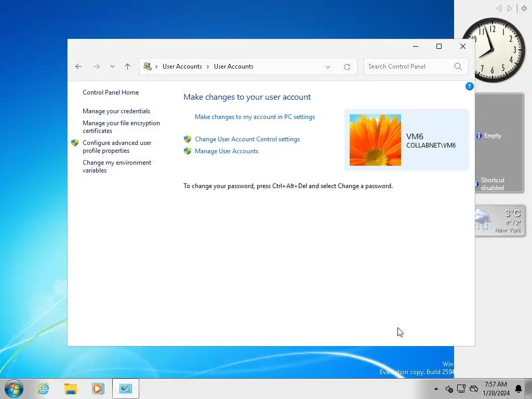The image size is (532, 399).
Task: Open Configure advanced user profile properties
Action: [x=117, y=147]
